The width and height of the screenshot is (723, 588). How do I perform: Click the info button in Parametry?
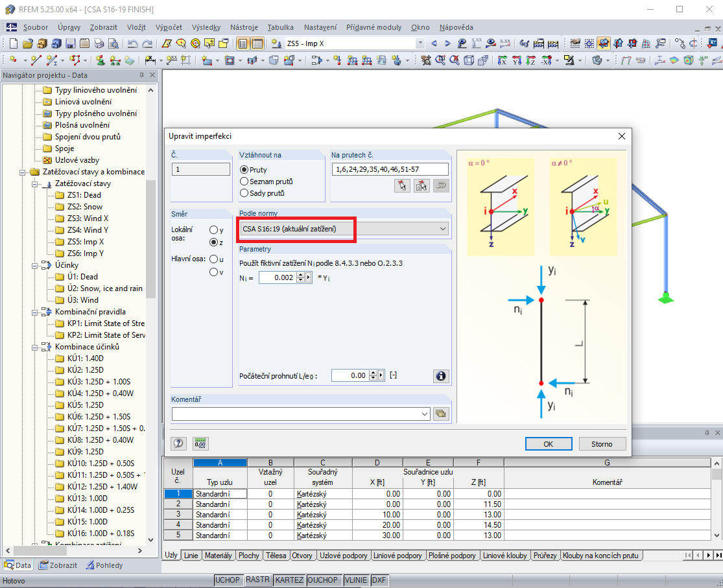(441, 376)
